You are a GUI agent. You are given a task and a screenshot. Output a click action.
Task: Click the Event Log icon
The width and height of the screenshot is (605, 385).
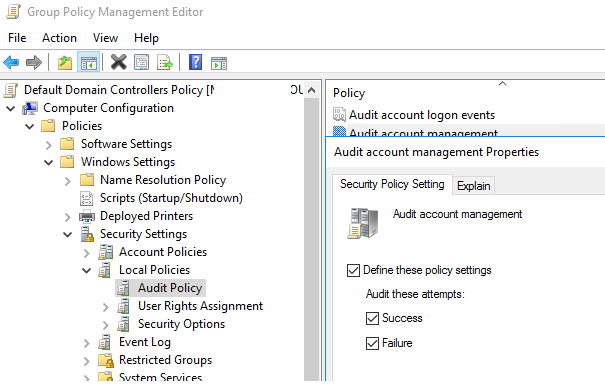105,342
